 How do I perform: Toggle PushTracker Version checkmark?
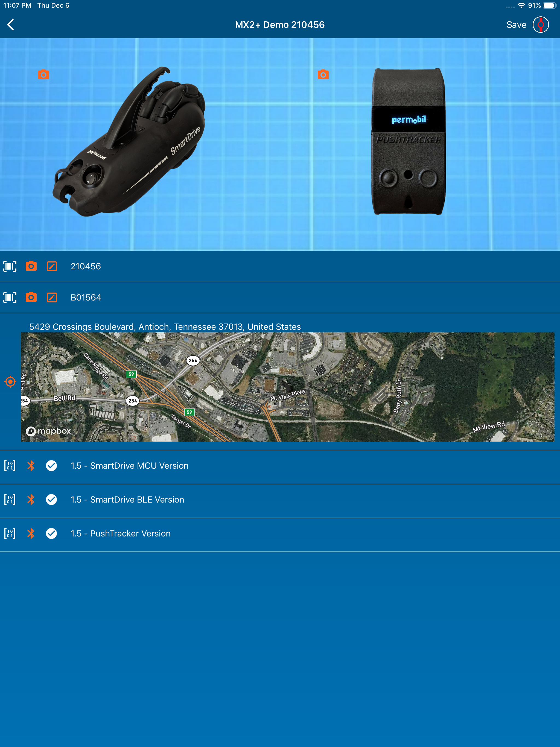[51, 533]
